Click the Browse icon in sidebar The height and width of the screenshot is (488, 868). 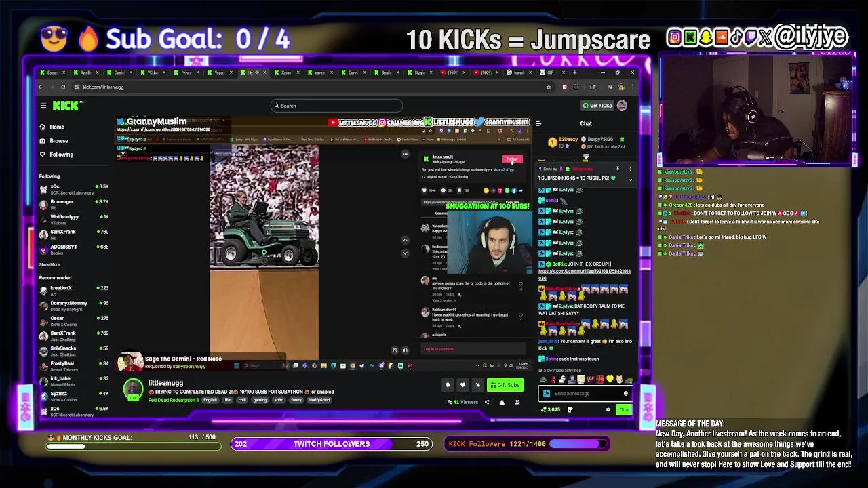43,140
